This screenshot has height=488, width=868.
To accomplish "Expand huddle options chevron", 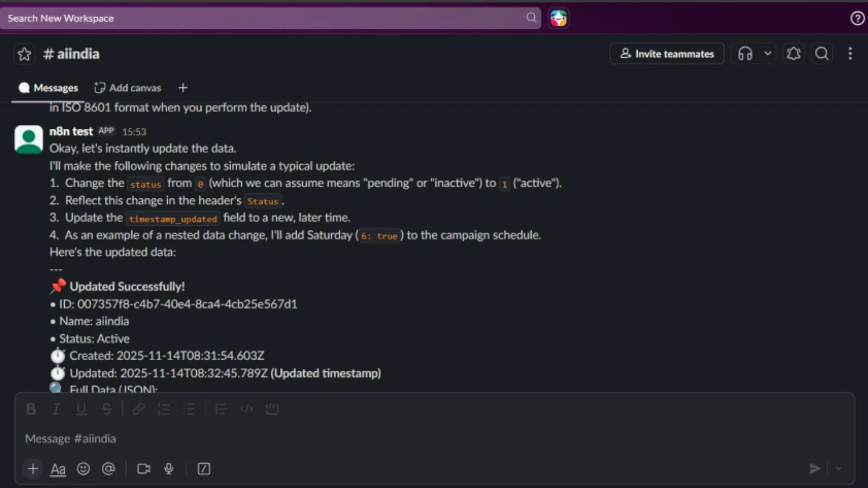I will pyautogui.click(x=768, y=54).
